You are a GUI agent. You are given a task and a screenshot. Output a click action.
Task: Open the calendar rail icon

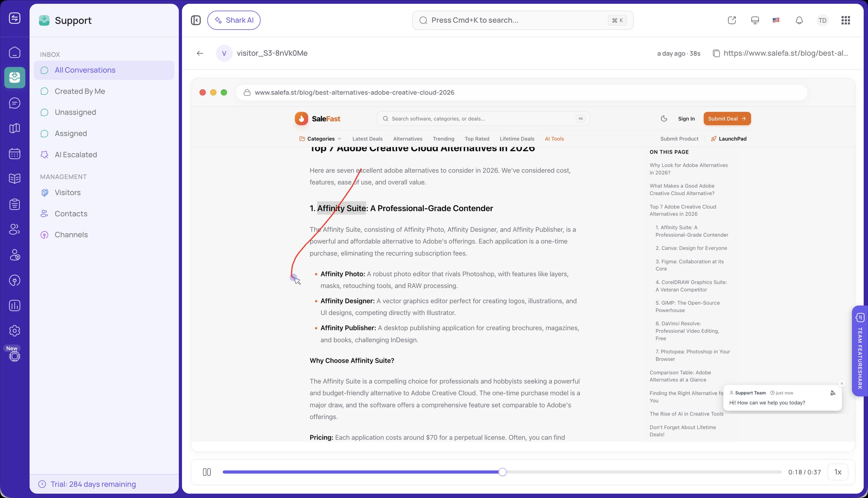pyautogui.click(x=14, y=154)
